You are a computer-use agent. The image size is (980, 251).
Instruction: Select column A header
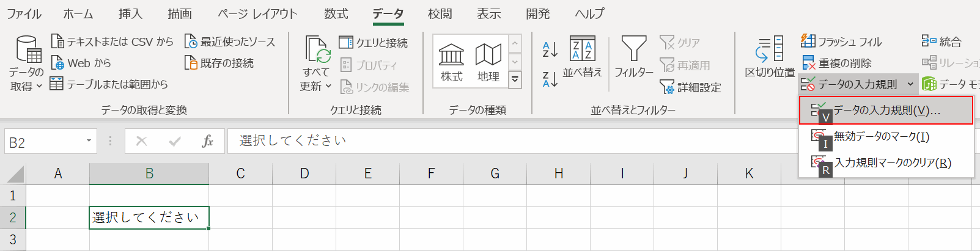57,173
